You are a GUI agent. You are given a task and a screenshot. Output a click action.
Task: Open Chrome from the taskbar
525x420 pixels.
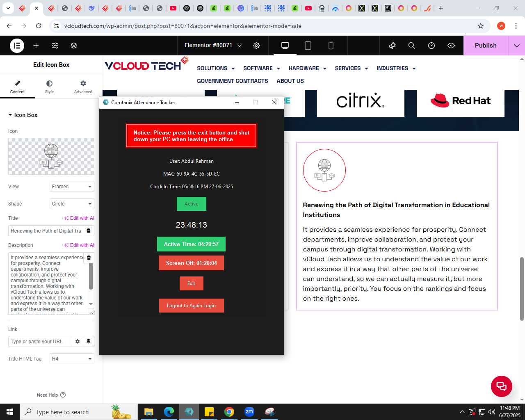point(229,412)
